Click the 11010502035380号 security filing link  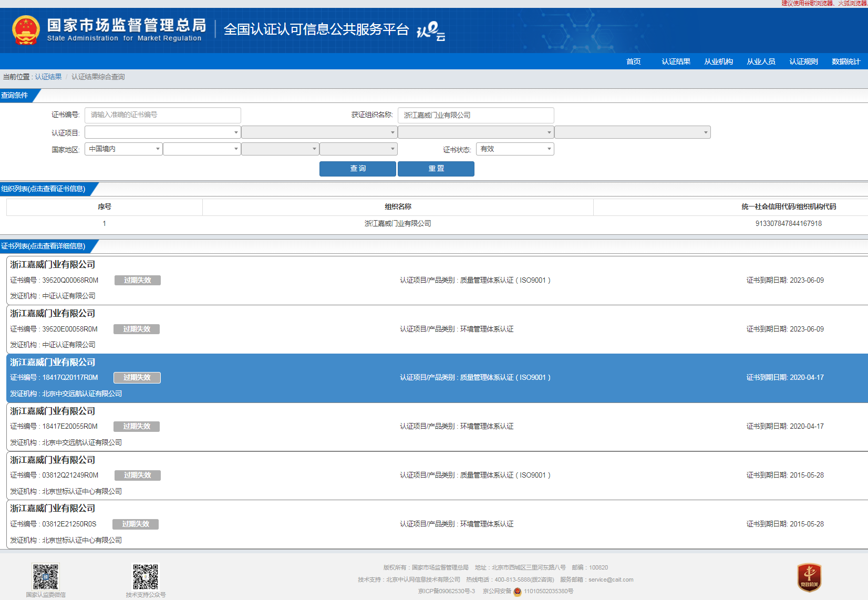tap(549, 592)
